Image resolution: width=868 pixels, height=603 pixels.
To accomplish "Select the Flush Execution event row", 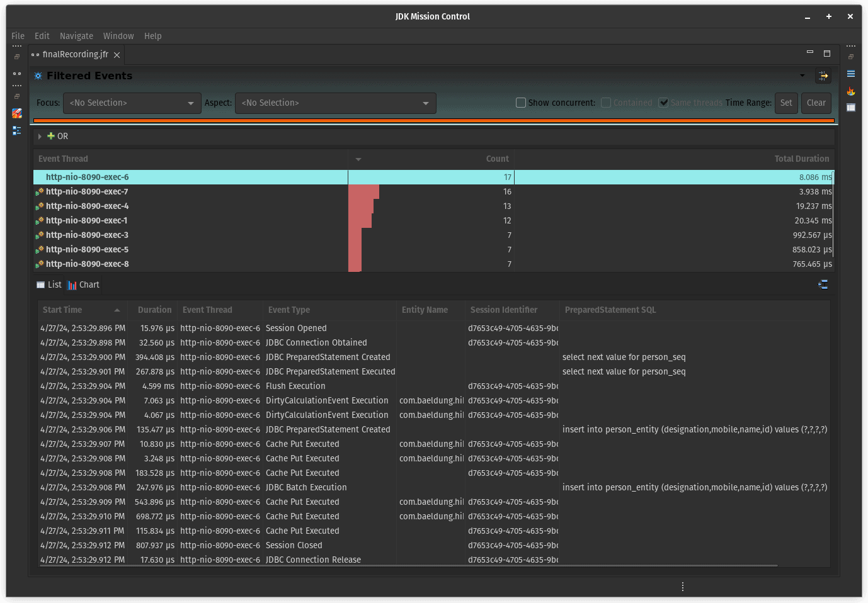I will (433, 386).
